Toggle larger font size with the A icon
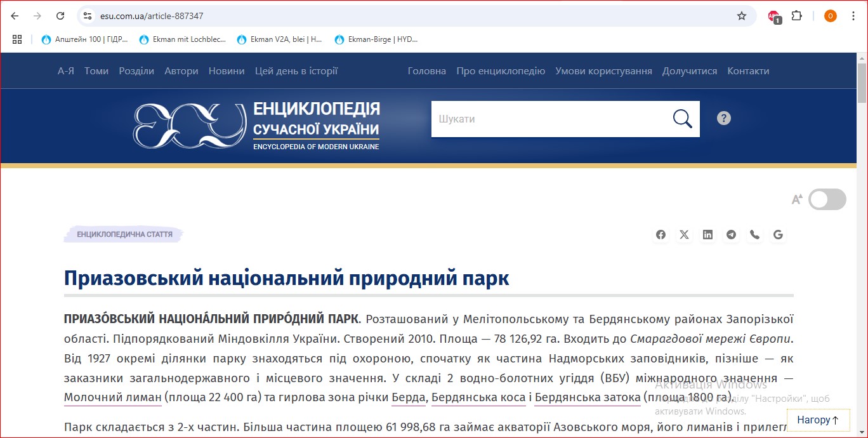Image resolution: width=868 pixels, height=438 pixels. tap(798, 199)
